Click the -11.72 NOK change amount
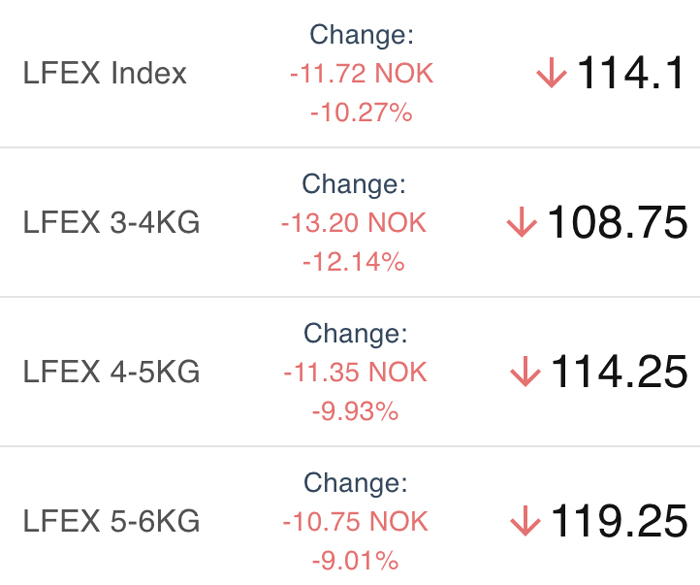The height and width of the screenshot is (585, 700). click(x=362, y=73)
